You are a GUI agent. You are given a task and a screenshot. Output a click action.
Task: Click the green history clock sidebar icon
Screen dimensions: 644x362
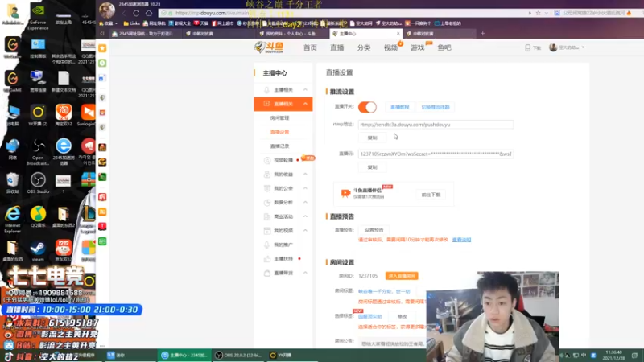(102, 63)
